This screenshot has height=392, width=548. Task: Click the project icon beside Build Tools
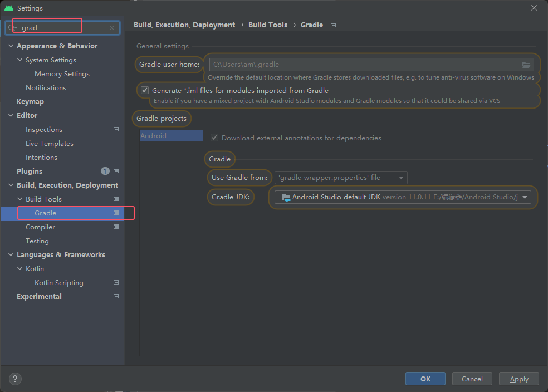pyautogui.click(x=116, y=199)
